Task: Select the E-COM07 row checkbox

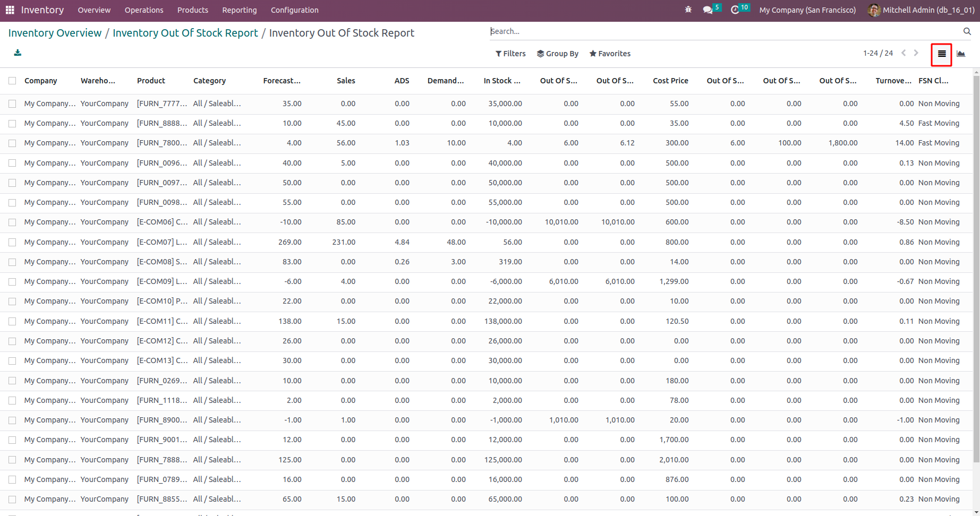Action: coord(12,243)
